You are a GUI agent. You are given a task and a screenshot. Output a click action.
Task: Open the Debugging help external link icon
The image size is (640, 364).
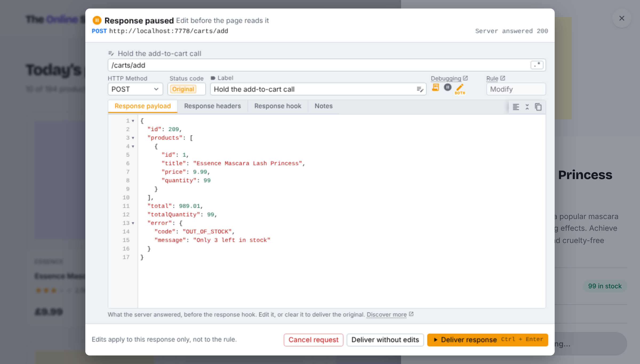click(466, 78)
